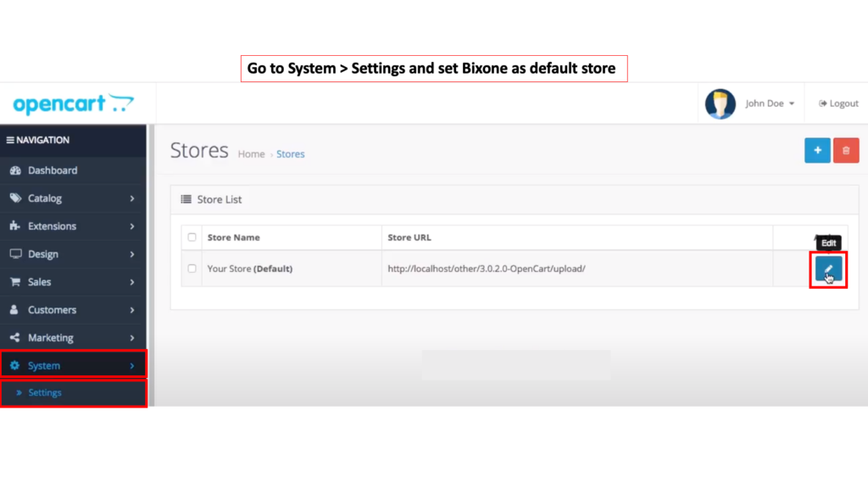Expand the Design menu chevron
The image size is (868, 488).
[132, 254]
